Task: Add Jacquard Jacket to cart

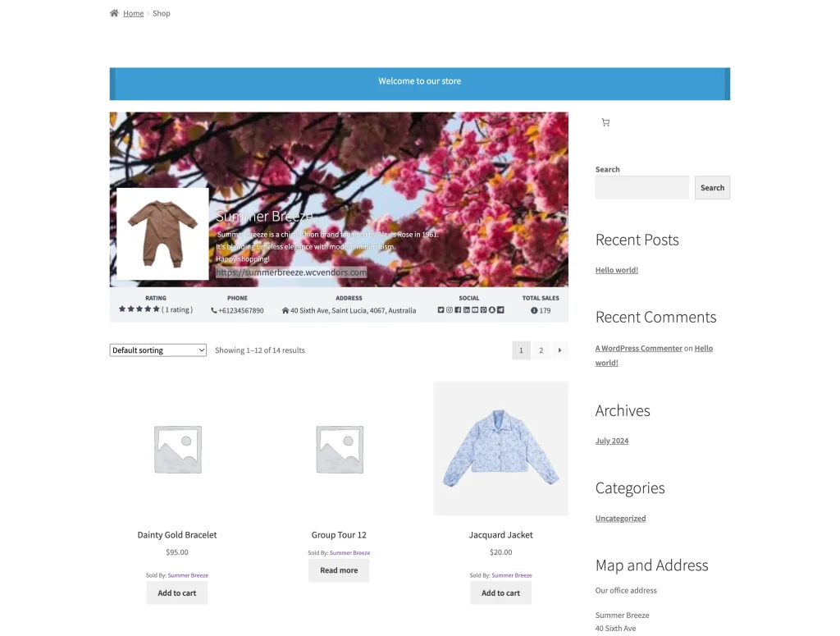Action: pyautogui.click(x=501, y=593)
